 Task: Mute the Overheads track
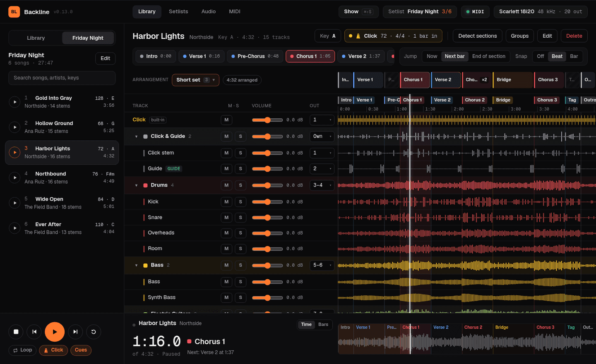click(226, 233)
